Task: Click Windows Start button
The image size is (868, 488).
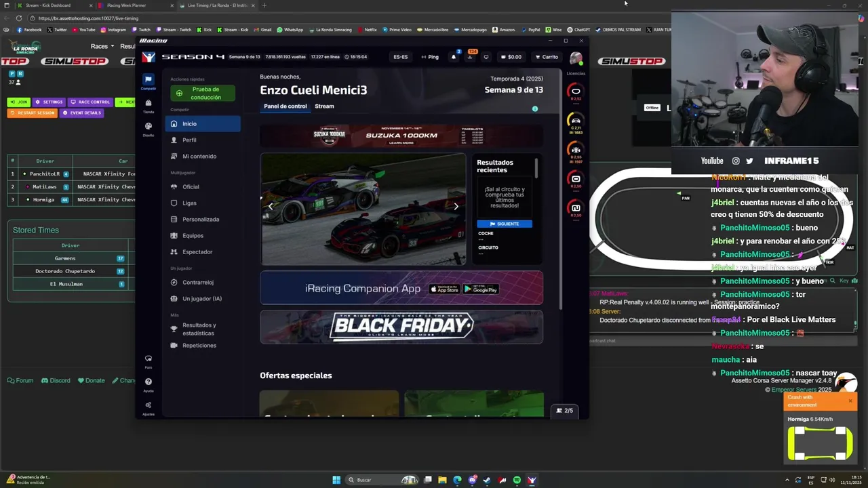Action: coord(336,480)
